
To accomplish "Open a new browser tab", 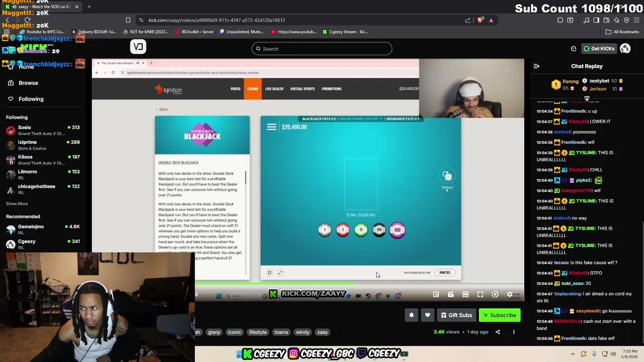I will [89, 7].
